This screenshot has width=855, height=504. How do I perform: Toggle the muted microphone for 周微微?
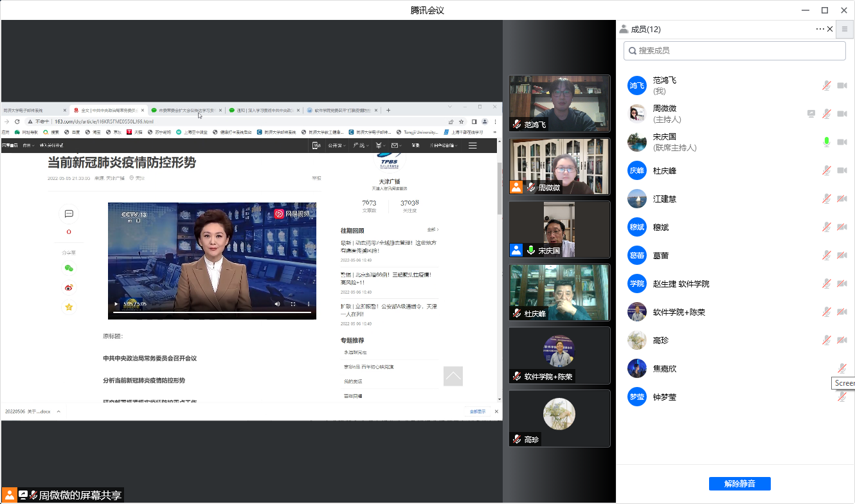(827, 114)
